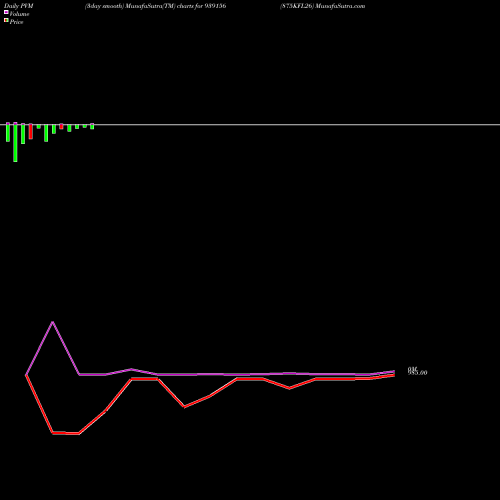Click the 'Daily PVM' chart title
This screenshot has height=500, width=500.
pyautogui.click(x=19, y=6)
